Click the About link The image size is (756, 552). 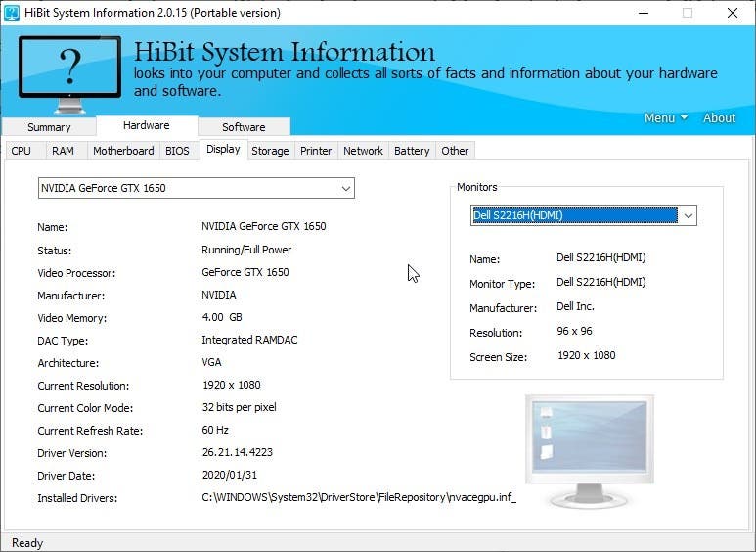coord(719,117)
